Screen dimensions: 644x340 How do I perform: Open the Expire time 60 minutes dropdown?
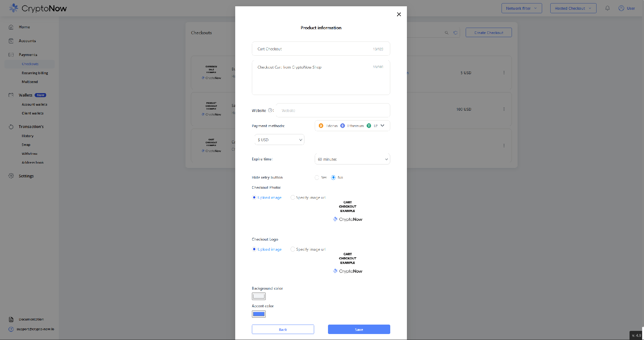352,159
